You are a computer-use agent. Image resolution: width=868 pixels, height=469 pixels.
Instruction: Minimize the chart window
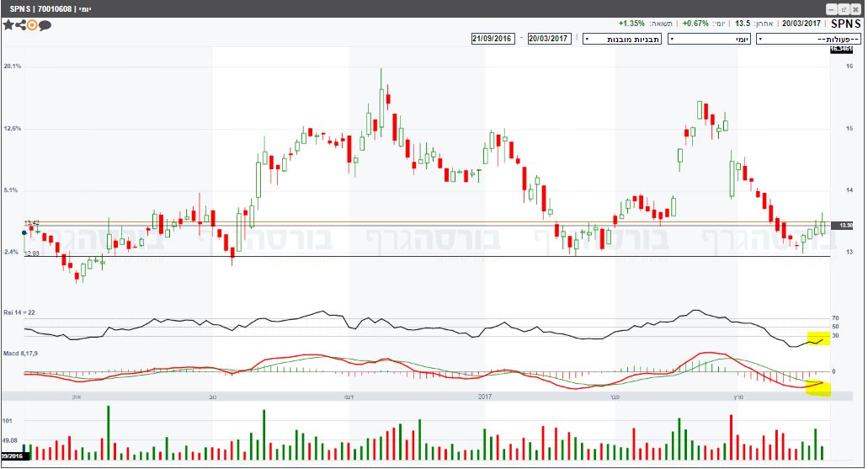[832, 9]
